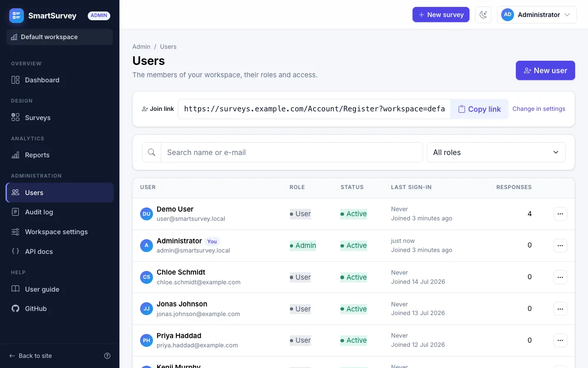Click the PH avatar for Priya Haddad
588x368 pixels.
(147, 340)
